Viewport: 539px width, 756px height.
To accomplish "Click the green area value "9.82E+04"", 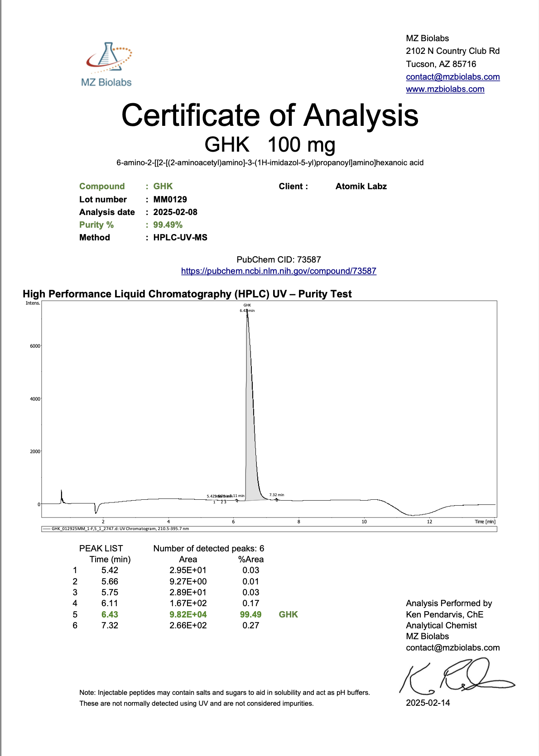I will click(x=188, y=614).
